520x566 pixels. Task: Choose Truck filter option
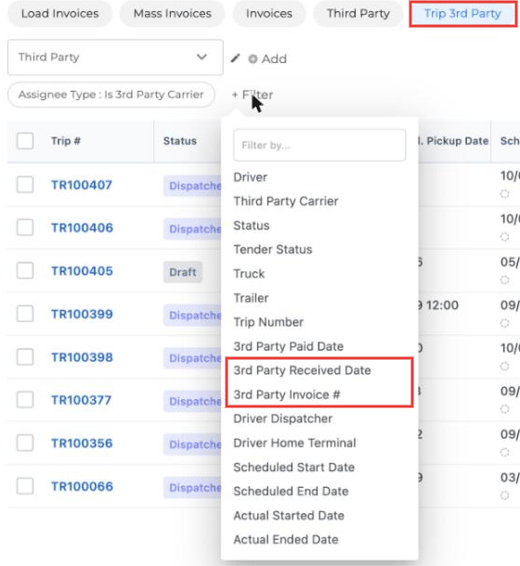tap(249, 274)
